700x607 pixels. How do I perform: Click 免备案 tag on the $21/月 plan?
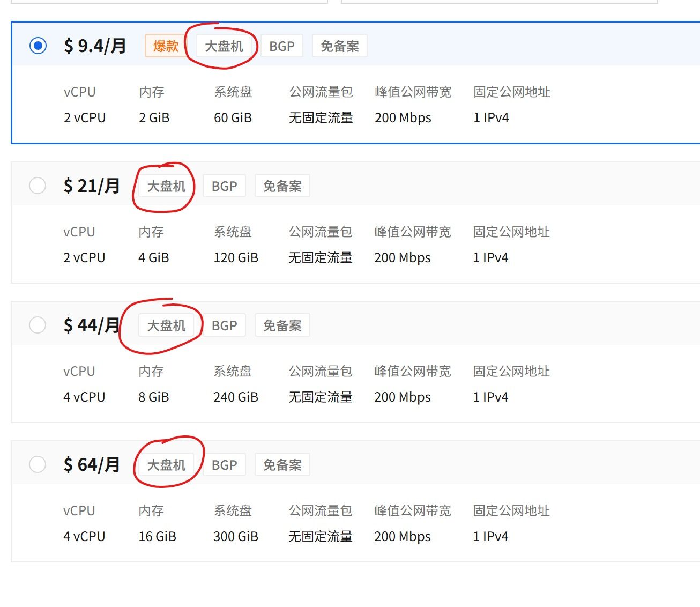point(282,186)
